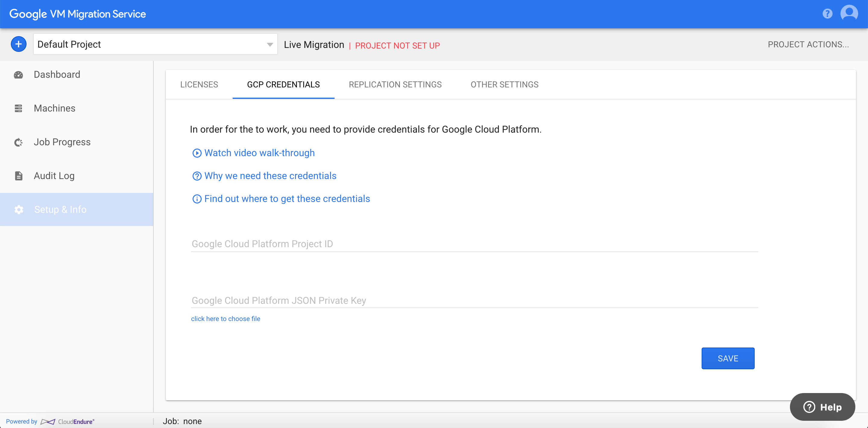Click the Job: none status text

182,421
